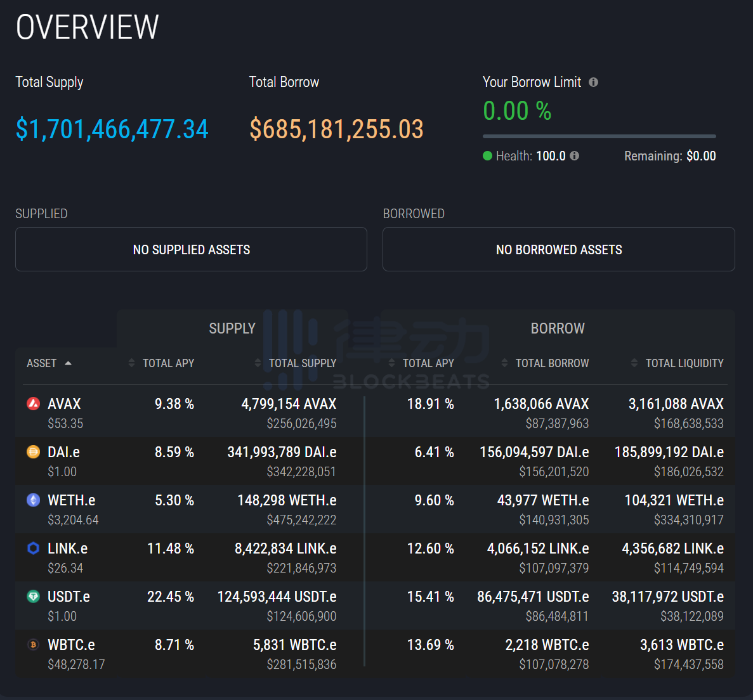Select the SUPPLY section header

[232, 328]
